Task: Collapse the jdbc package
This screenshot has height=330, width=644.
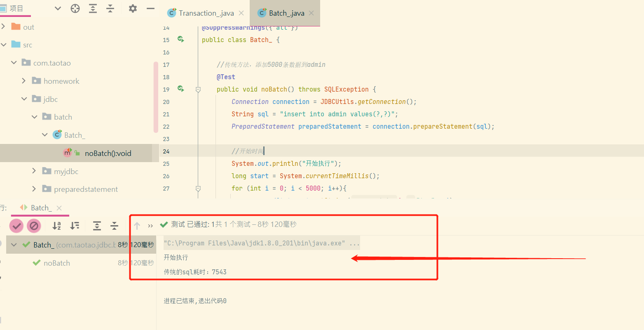Action: tap(24, 99)
